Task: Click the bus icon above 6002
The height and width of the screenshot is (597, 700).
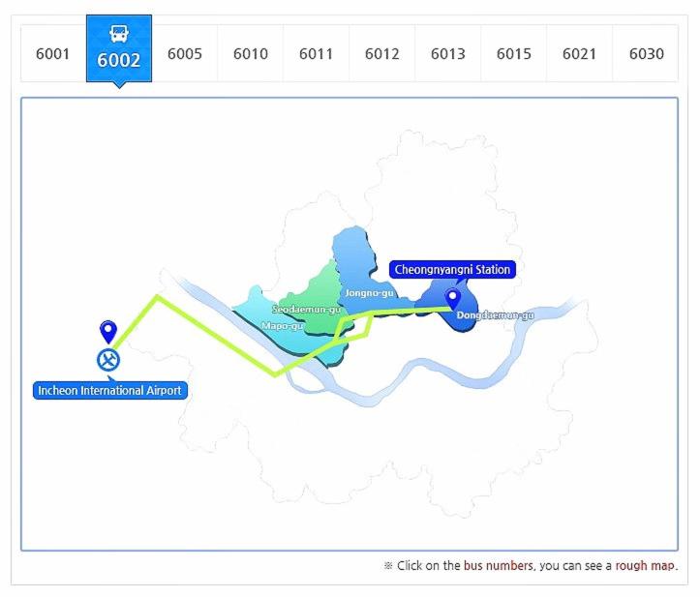Action: (118, 34)
